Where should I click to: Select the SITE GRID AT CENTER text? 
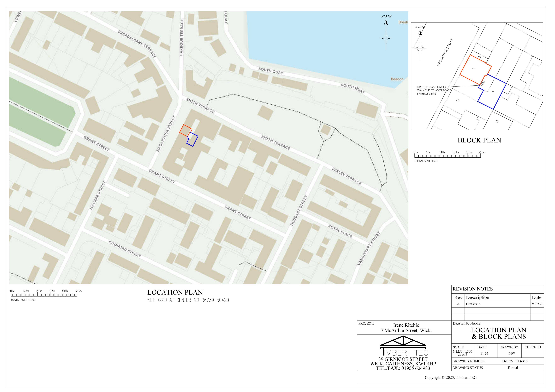188,300
